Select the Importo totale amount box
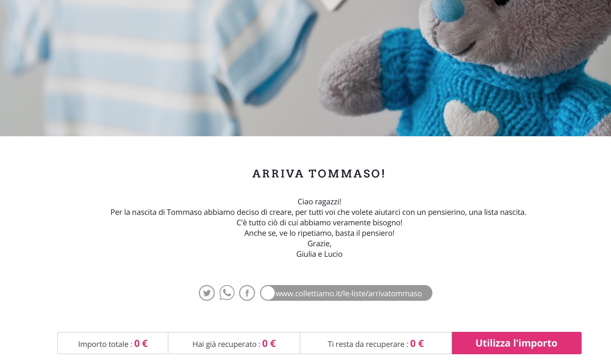 click(113, 343)
